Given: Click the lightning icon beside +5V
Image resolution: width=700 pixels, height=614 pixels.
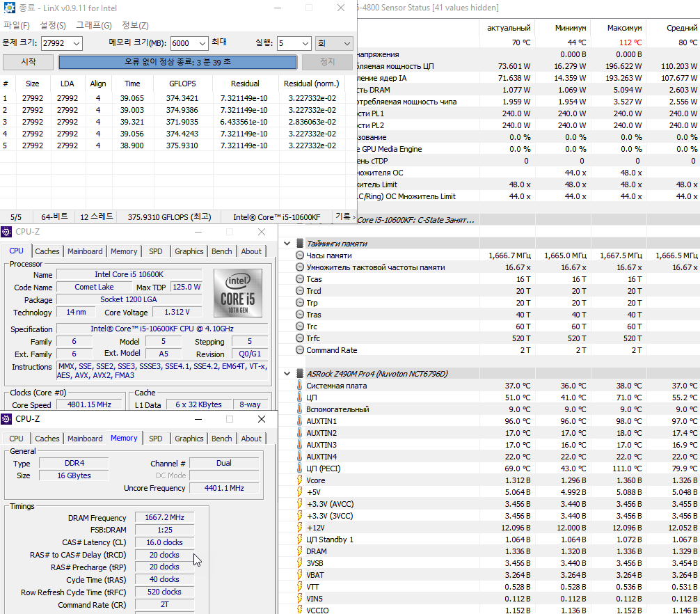Looking at the screenshot, I should 300,492.
